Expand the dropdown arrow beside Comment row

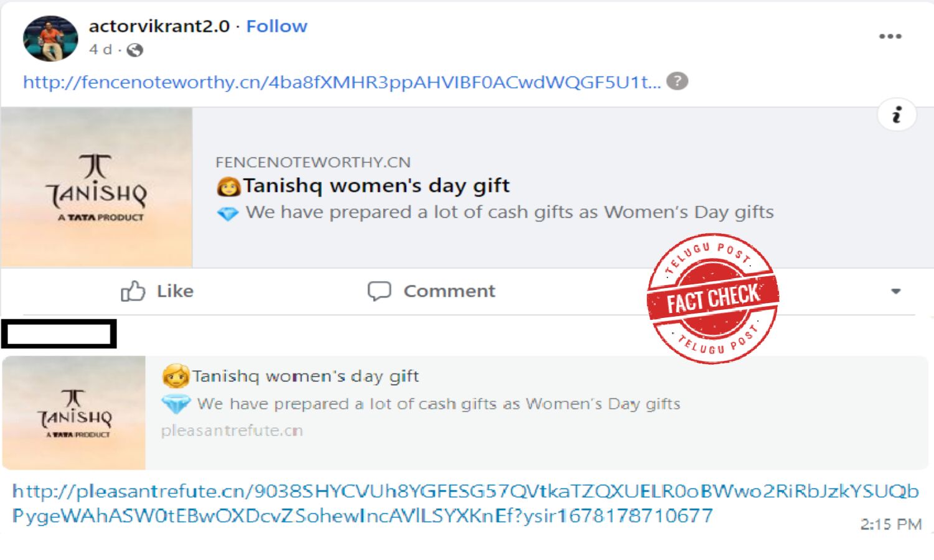(x=895, y=291)
